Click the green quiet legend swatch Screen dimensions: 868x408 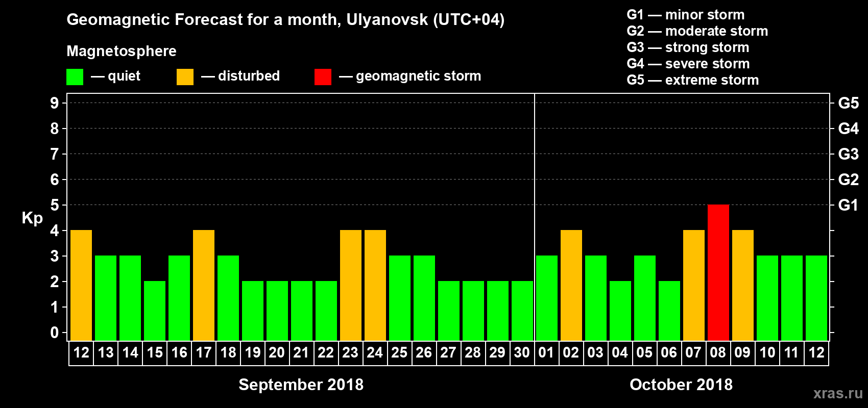click(75, 77)
